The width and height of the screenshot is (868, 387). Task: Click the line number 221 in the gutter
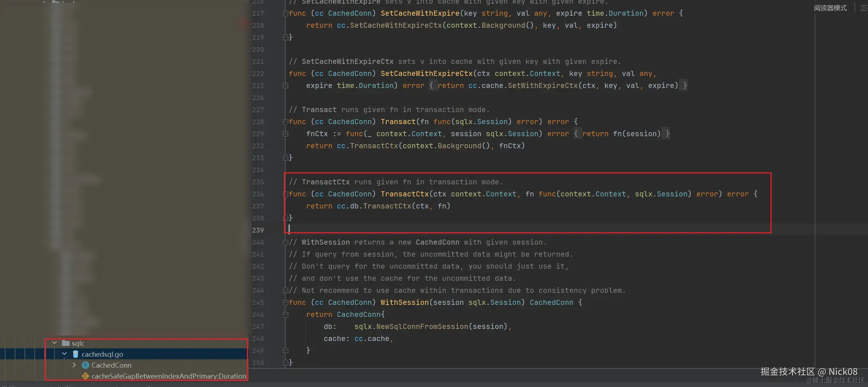click(x=258, y=61)
